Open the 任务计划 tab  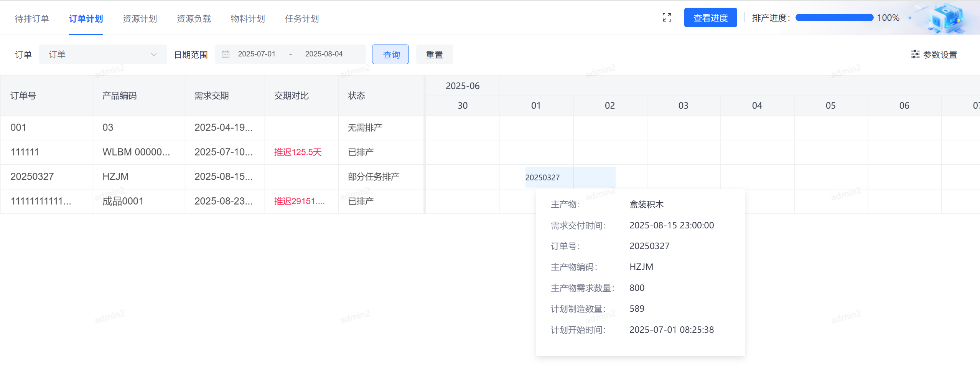pyautogui.click(x=302, y=18)
